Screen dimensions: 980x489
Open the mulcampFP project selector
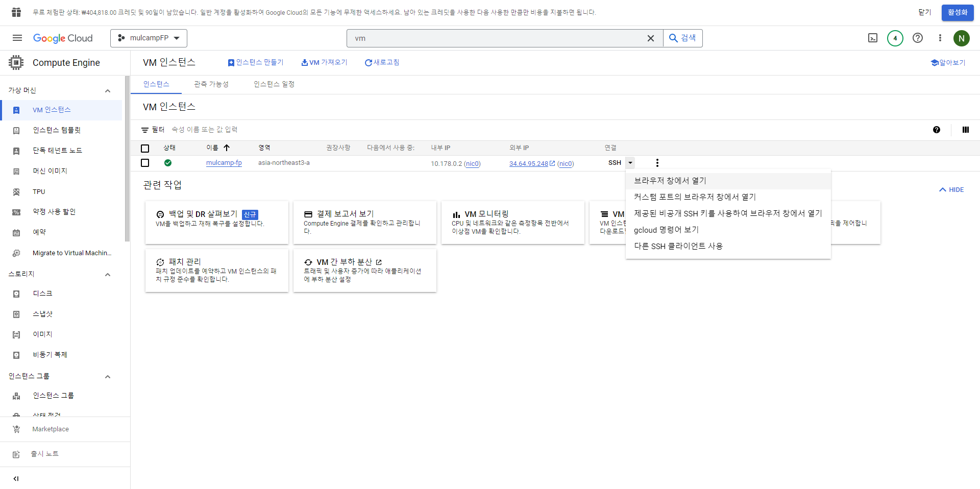click(x=149, y=38)
